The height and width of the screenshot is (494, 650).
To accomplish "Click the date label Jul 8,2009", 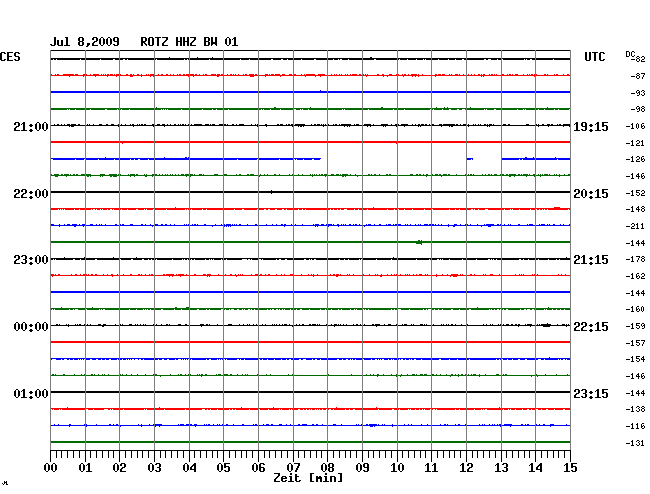I will (85, 42).
